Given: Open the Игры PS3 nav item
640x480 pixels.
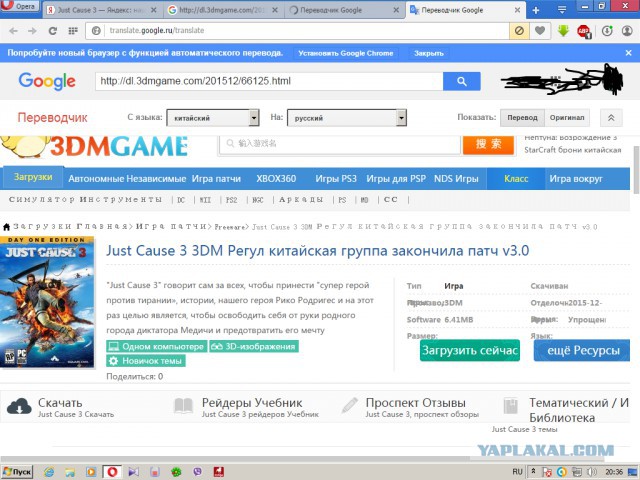Looking at the screenshot, I should [336, 179].
